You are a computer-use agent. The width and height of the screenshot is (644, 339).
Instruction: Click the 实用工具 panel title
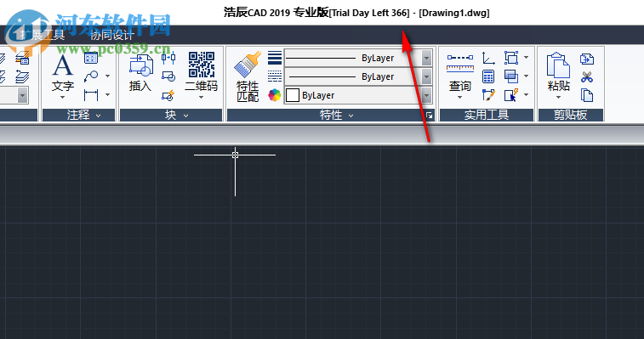coord(487,115)
